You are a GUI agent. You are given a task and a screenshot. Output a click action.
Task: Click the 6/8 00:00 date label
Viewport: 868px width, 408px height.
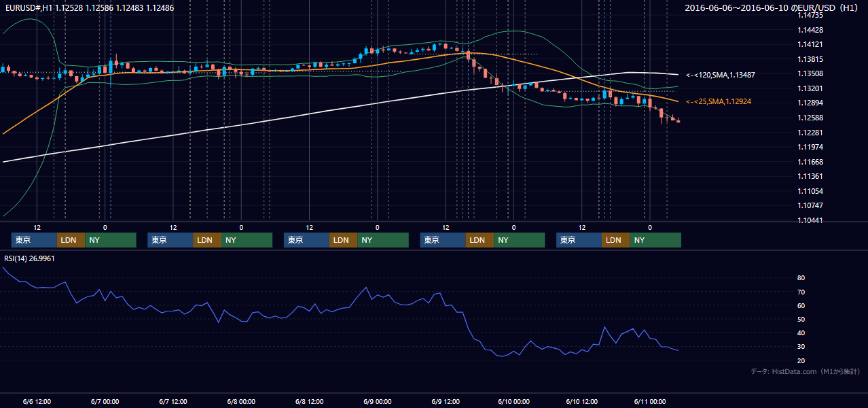[x=241, y=401]
